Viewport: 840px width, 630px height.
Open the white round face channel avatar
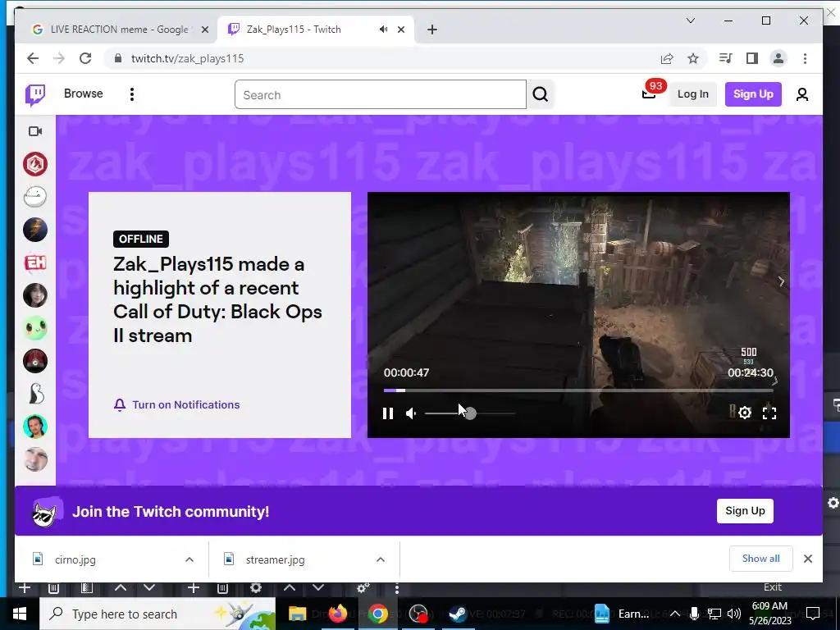coord(35,197)
